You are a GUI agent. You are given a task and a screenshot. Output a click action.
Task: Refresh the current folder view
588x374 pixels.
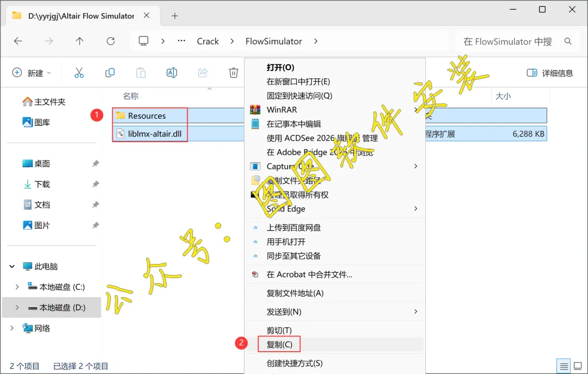pos(111,41)
